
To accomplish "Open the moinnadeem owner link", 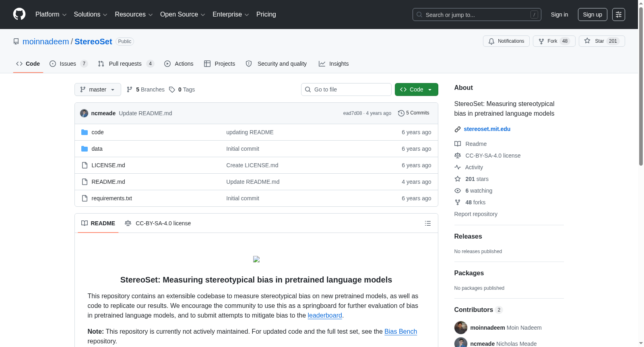I will (46, 42).
